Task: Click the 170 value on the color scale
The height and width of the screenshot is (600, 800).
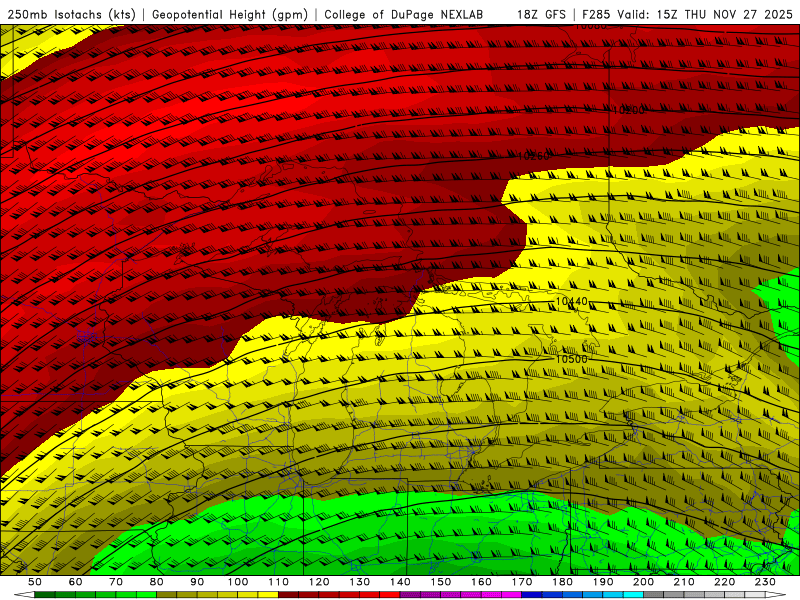Action: pyautogui.click(x=522, y=582)
